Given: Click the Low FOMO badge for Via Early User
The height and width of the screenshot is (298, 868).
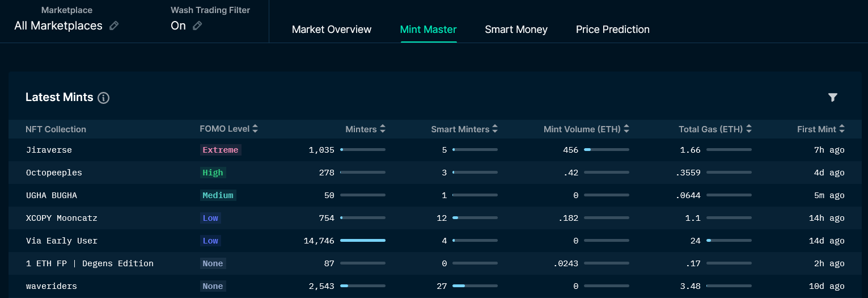Looking at the screenshot, I should click(x=210, y=241).
